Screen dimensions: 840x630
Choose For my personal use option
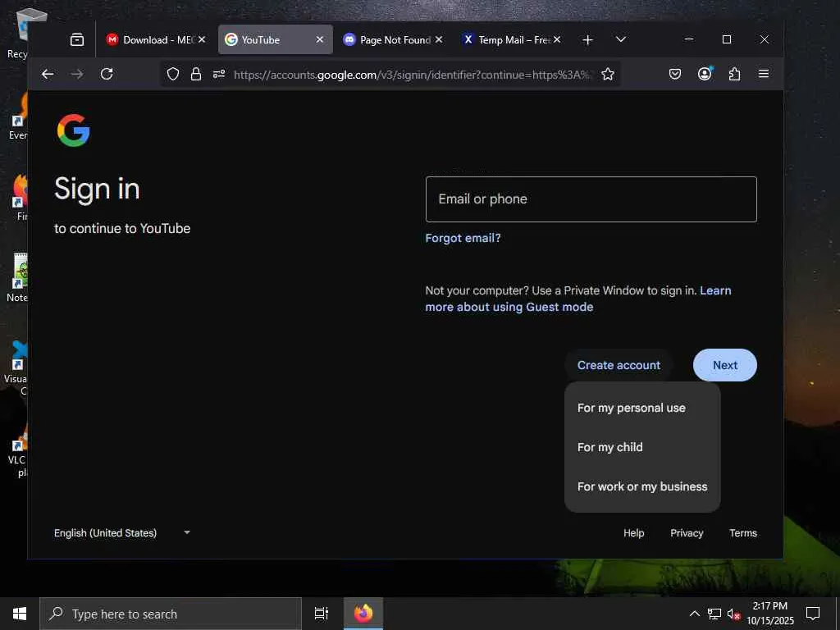click(x=642, y=408)
